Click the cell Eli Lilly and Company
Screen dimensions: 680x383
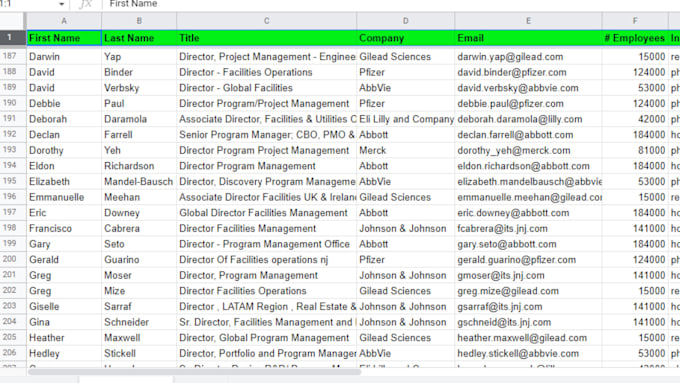[405, 119]
